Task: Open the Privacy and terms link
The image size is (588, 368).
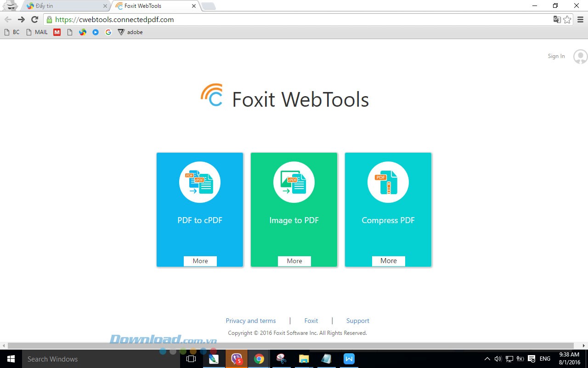Action: tap(251, 321)
